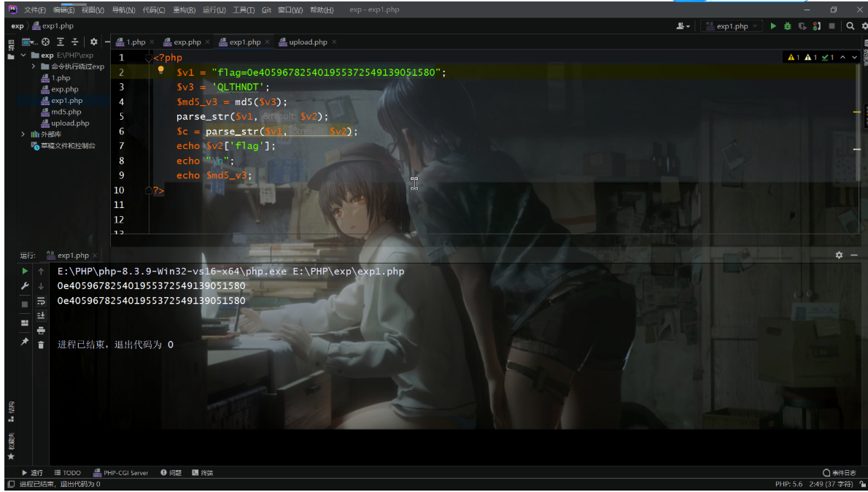
Task: Rerun exp1.php in Run panel
Action: pos(24,272)
